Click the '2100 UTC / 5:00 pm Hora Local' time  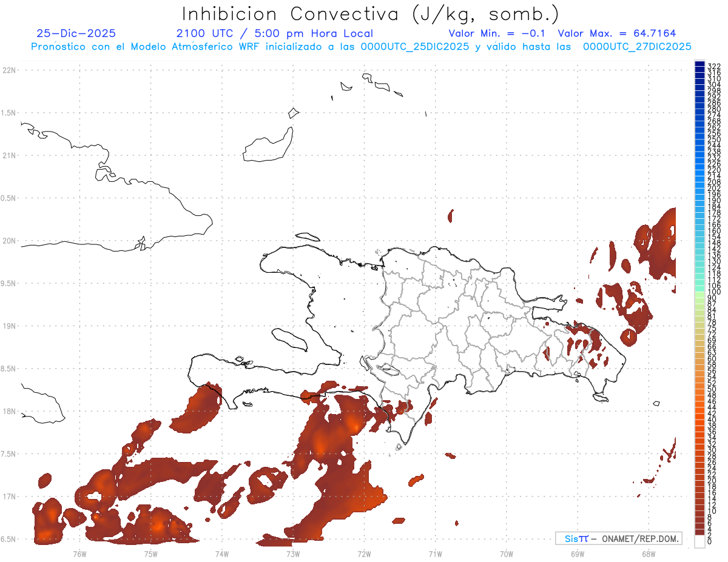[x=274, y=34]
